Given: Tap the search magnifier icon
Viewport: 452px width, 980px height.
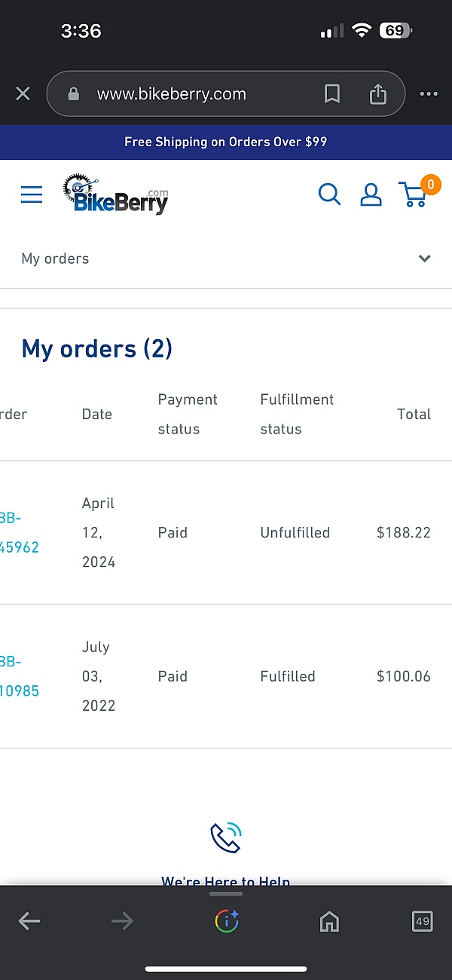Looking at the screenshot, I should [x=329, y=194].
